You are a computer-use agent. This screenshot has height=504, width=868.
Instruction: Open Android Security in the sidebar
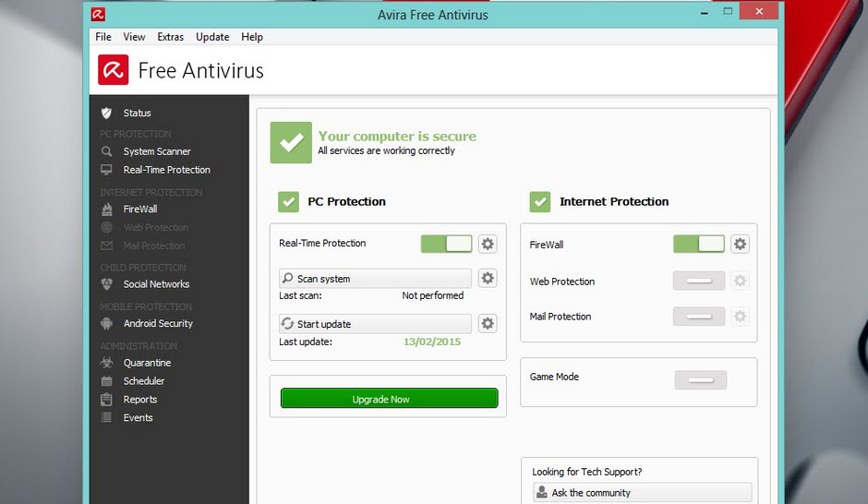point(158,324)
